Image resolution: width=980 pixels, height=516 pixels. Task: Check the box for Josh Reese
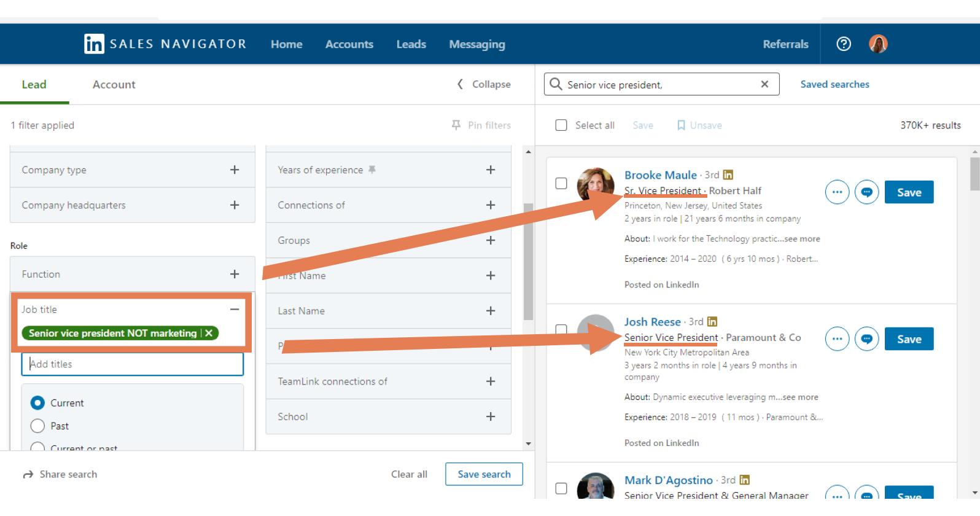click(561, 330)
